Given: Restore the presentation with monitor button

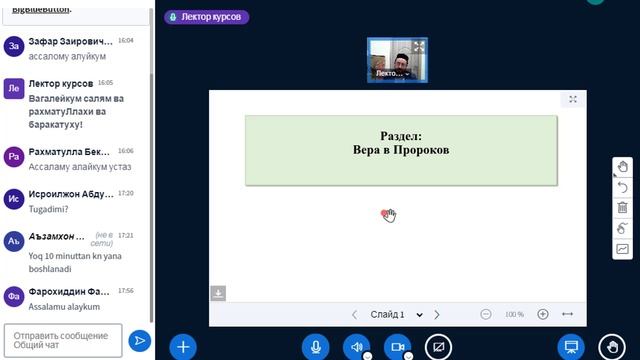Looking at the screenshot, I should click(571, 347).
